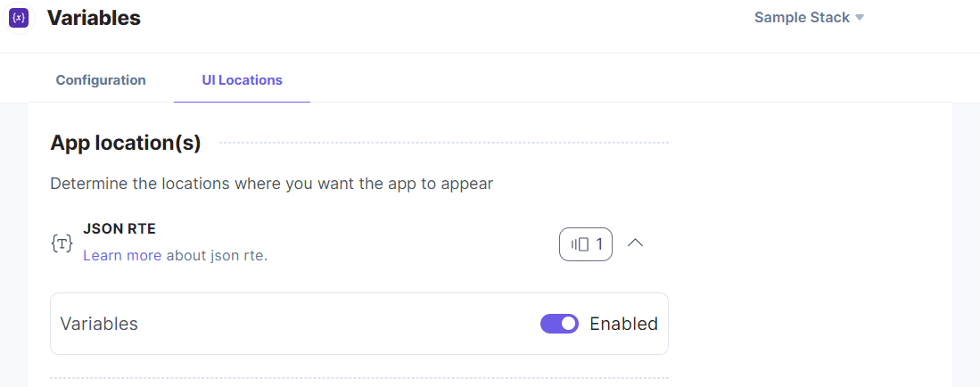
Task: Click the Enabled label next to toggle
Action: (623, 324)
